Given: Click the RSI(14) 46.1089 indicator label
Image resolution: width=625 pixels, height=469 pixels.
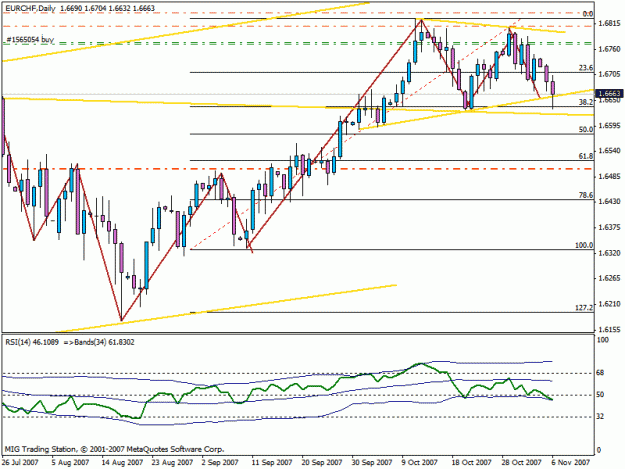Looking at the screenshot, I should 31,342.
